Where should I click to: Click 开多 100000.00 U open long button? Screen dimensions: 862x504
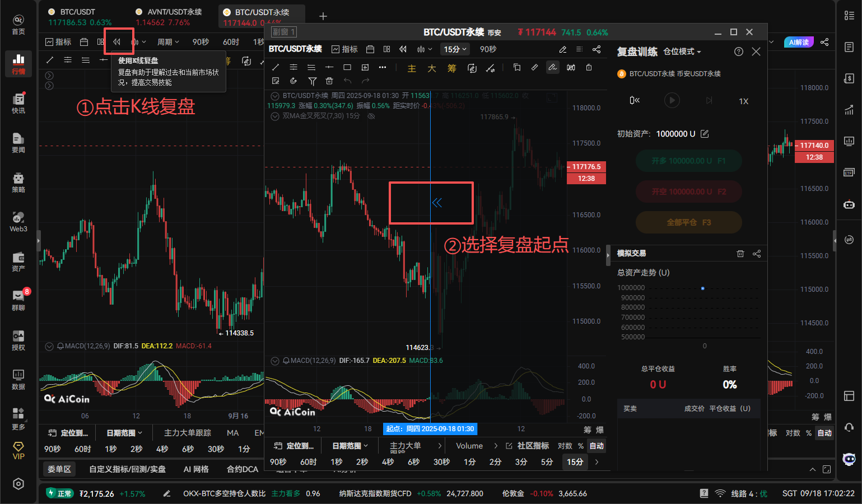(x=688, y=161)
